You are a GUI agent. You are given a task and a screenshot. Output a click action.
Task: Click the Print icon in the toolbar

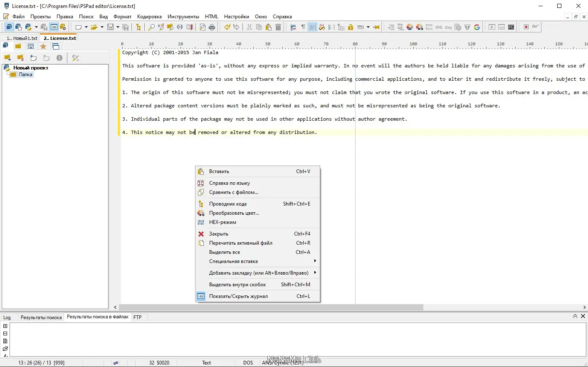point(212,27)
